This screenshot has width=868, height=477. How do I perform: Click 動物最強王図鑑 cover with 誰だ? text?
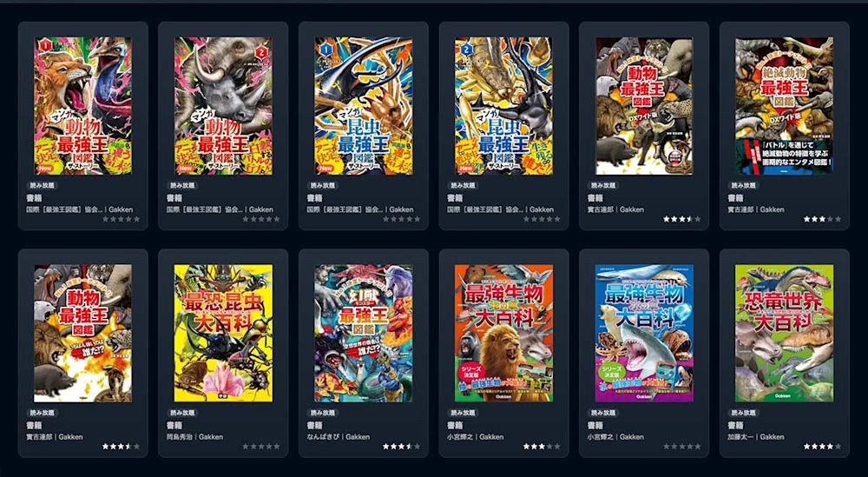tap(83, 333)
